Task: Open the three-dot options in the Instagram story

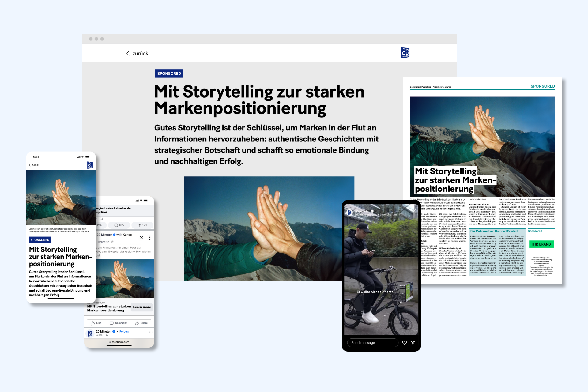Action: (406, 211)
